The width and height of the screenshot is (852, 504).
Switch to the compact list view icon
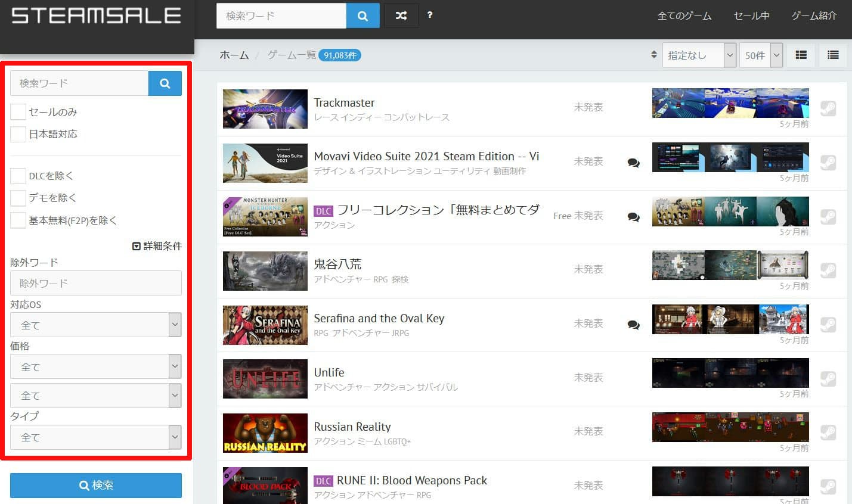click(x=833, y=55)
